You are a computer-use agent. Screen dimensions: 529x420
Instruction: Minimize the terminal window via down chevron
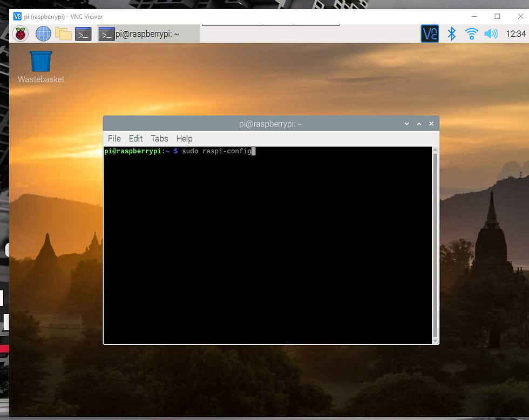[x=407, y=124]
